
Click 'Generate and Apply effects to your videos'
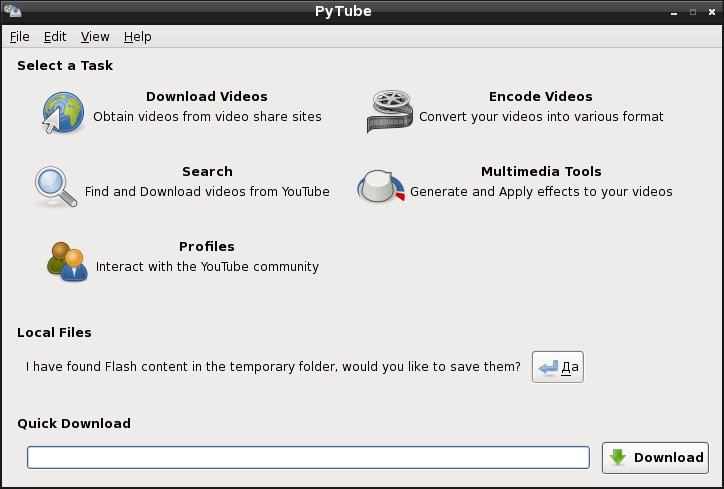[541, 191]
